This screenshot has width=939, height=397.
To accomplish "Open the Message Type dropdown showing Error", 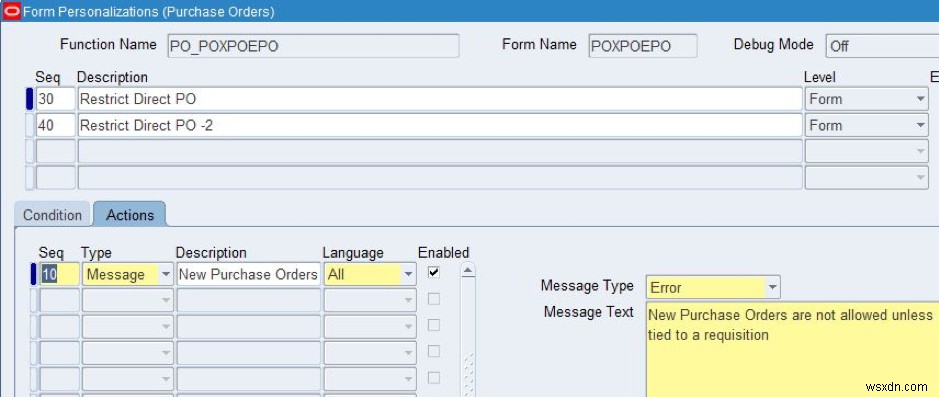I will (x=773, y=288).
